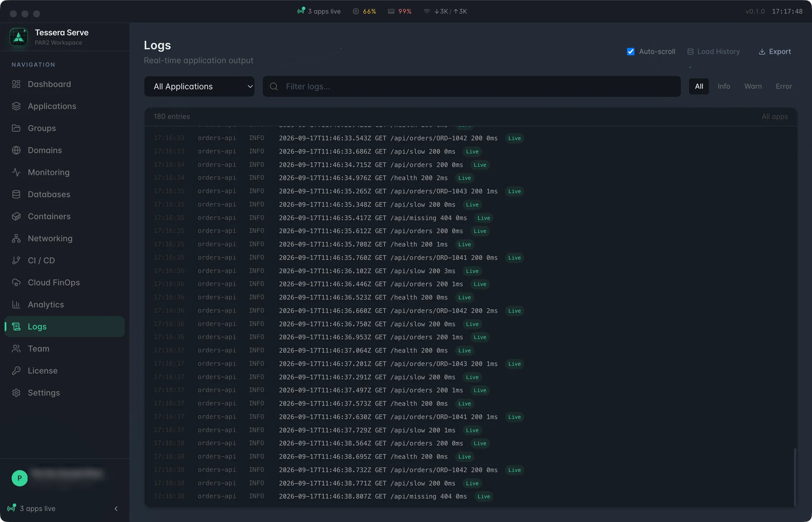Select the Error log level tab
The height and width of the screenshot is (522, 812).
(x=784, y=86)
